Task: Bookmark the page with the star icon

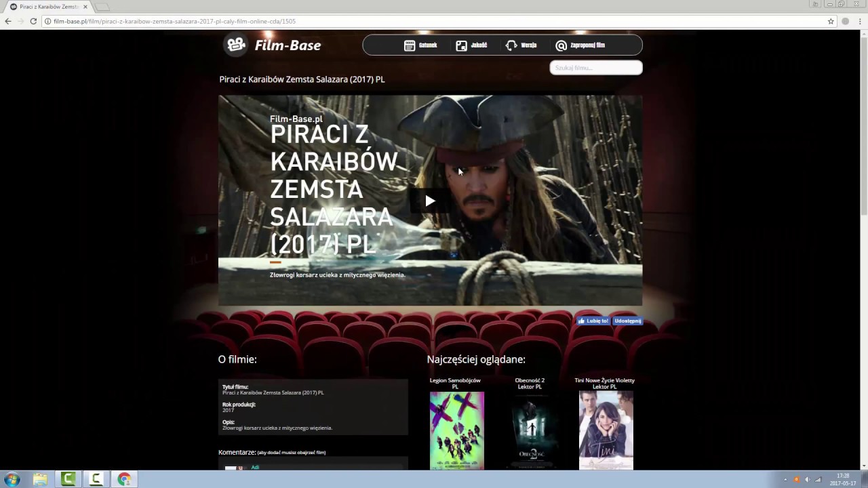Action: coord(831,21)
